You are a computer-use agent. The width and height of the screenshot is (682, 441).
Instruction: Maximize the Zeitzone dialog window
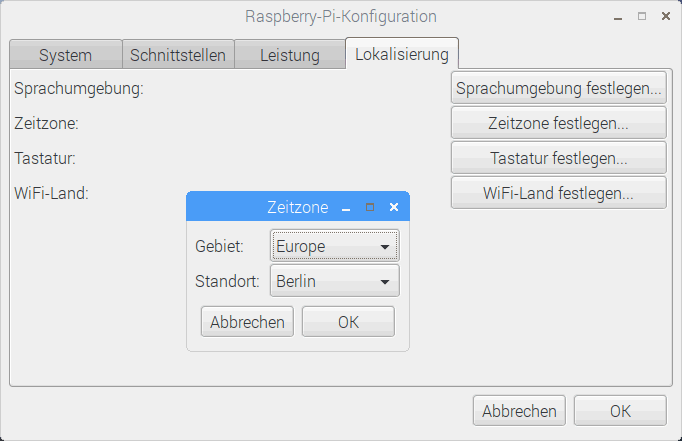click(x=370, y=208)
